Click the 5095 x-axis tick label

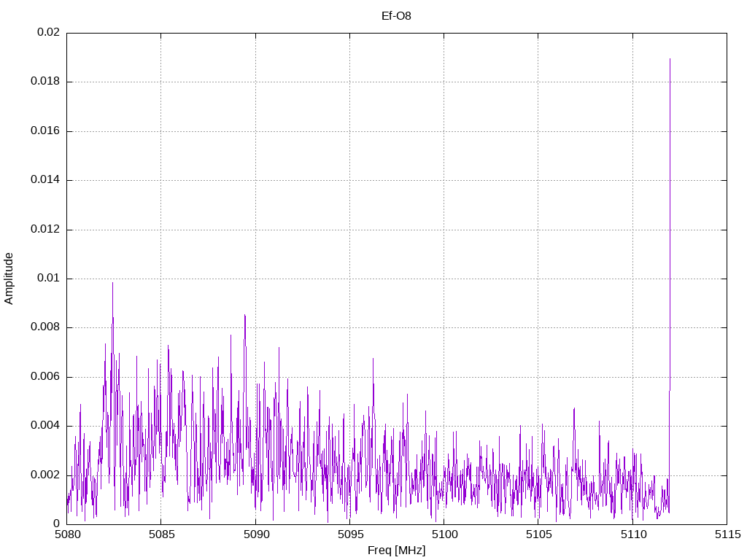pyautogui.click(x=349, y=534)
